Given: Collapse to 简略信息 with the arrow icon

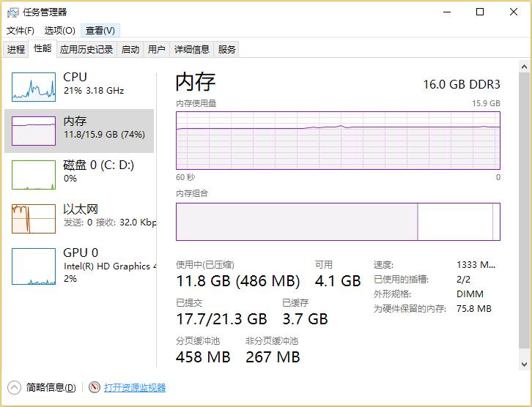Looking at the screenshot, I should (15, 387).
